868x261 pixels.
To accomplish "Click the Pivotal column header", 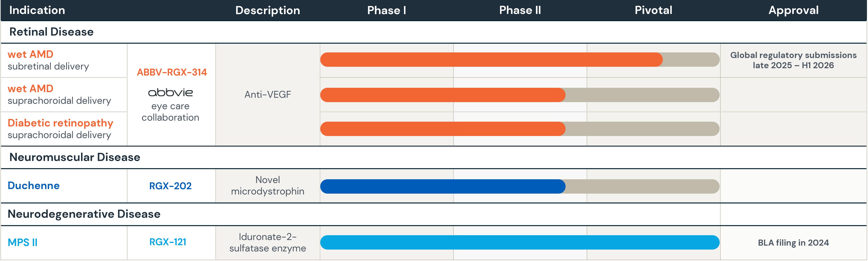I will click(x=653, y=10).
